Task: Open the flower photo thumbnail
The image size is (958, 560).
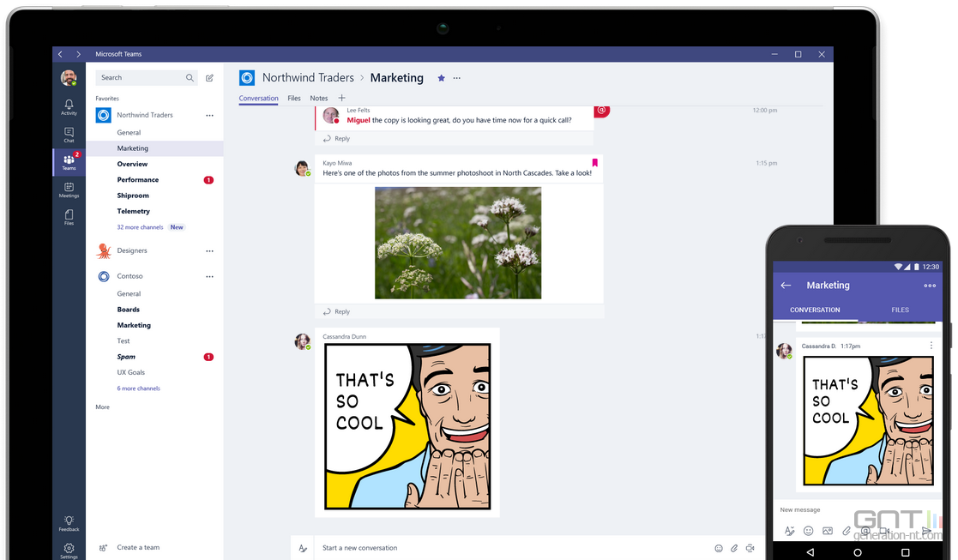Action: tap(458, 243)
